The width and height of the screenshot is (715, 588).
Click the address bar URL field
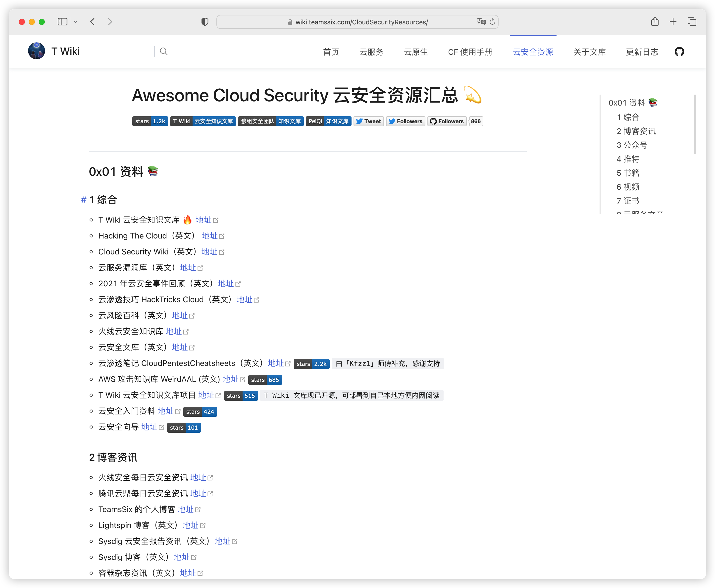(361, 22)
